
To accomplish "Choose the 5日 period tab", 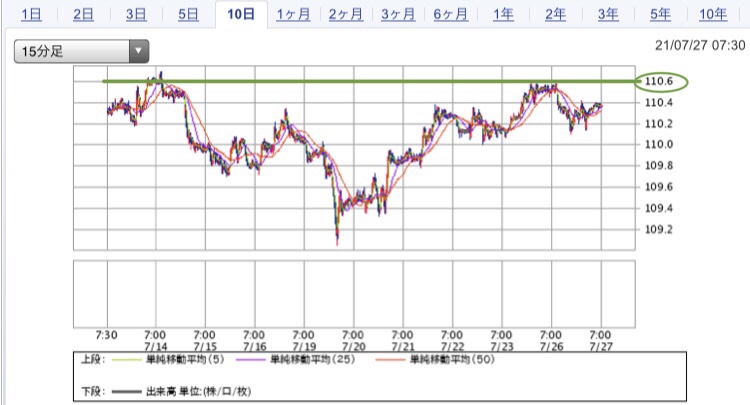I will (x=188, y=14).
